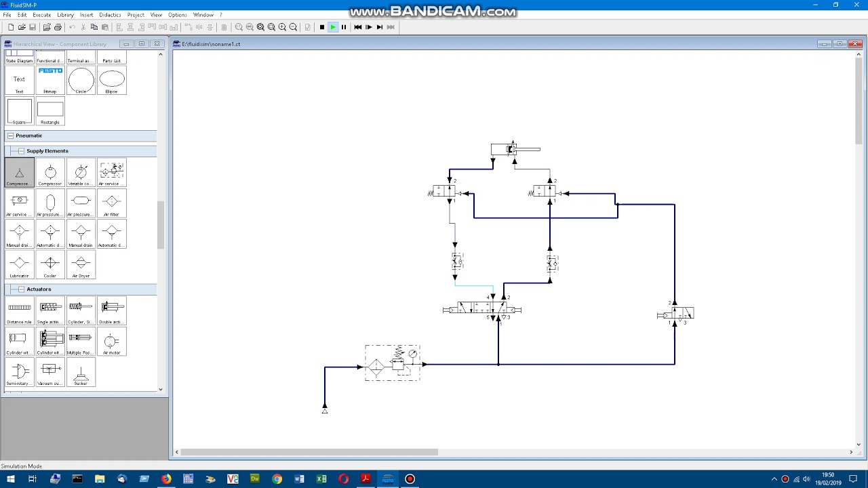Open the Project menu
This screenshot has width=868, height=488.
click(136, 15)
